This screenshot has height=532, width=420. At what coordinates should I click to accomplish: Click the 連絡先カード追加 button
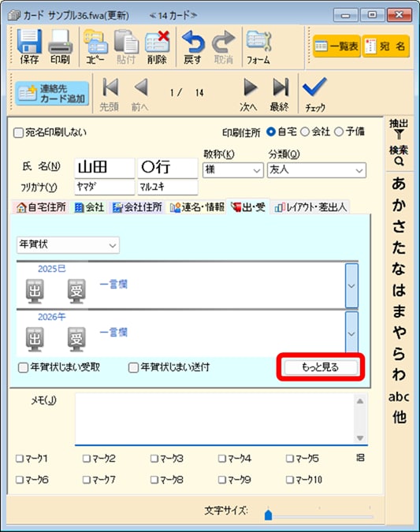(x=52, y=93)
